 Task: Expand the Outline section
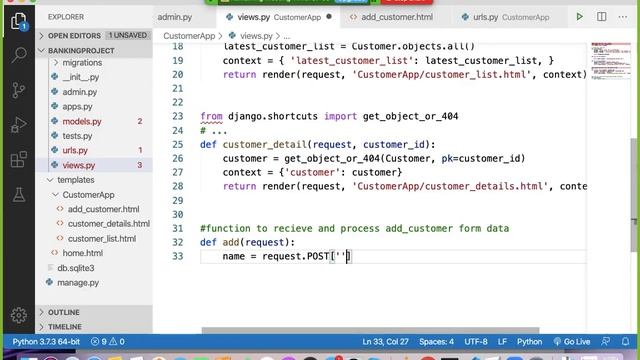pyautogui.click(x=94, y=312)
